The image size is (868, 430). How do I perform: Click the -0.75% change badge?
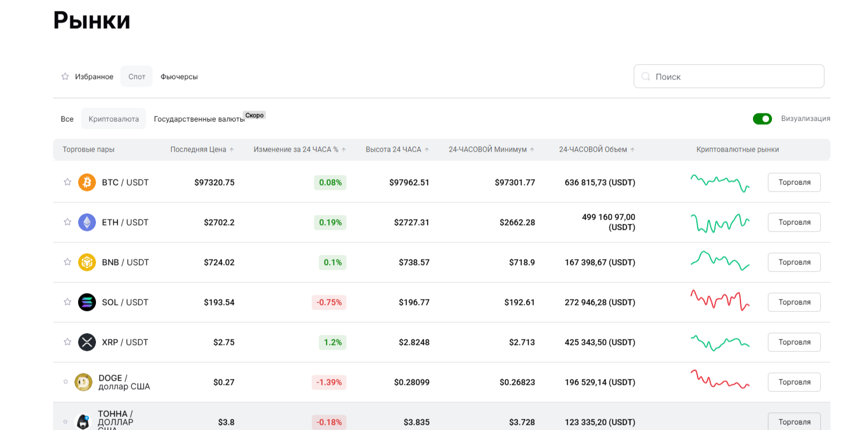coord(329,302)
